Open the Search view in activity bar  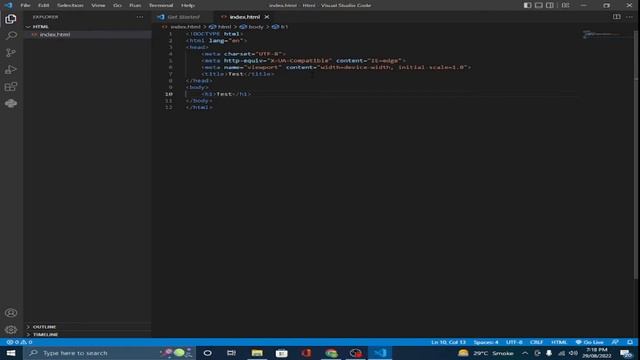click(11, 36)
